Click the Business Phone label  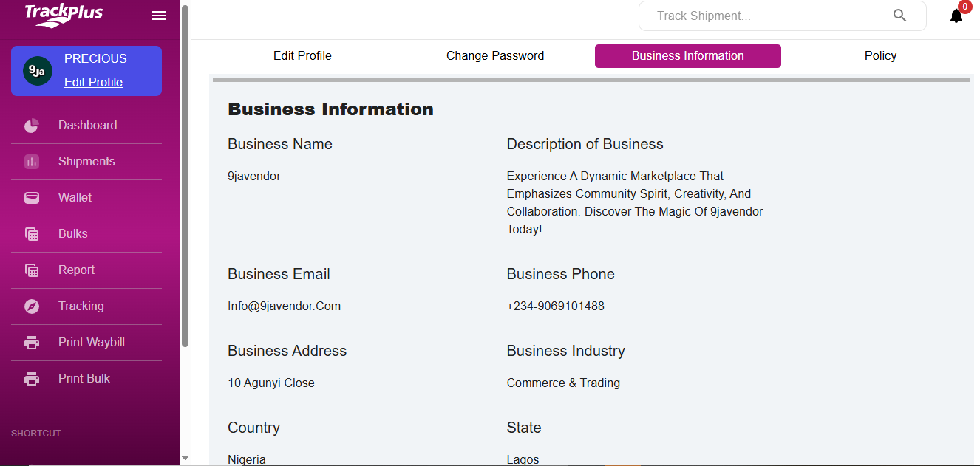pyautogui.click(x=560, y=274)
